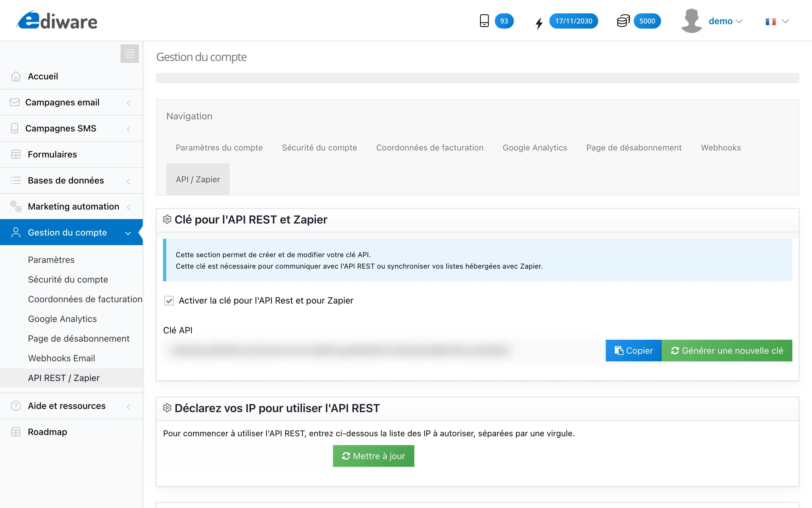Image resolution: width=812 pixels, height=508 pixels.
Task: Click the Accueil home icon
Action: point(16,76)
